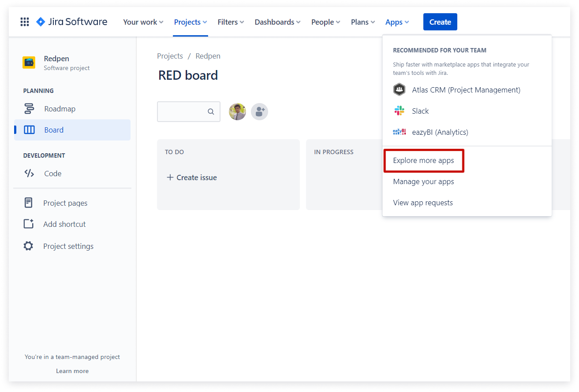Click the IN PROGRESS column header
Image resolution: width=579 pixels, height=392 pixels.
(x=334, y=152)
